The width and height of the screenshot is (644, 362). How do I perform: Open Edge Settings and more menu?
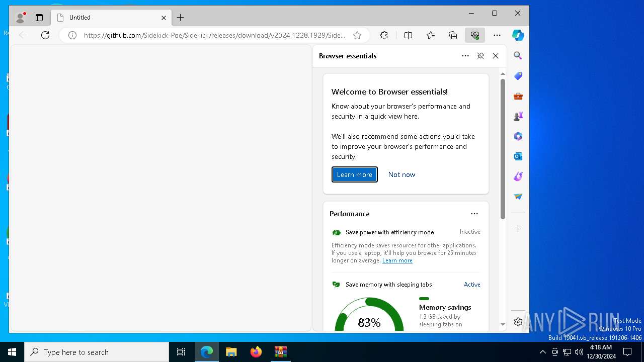click(497, 35)
